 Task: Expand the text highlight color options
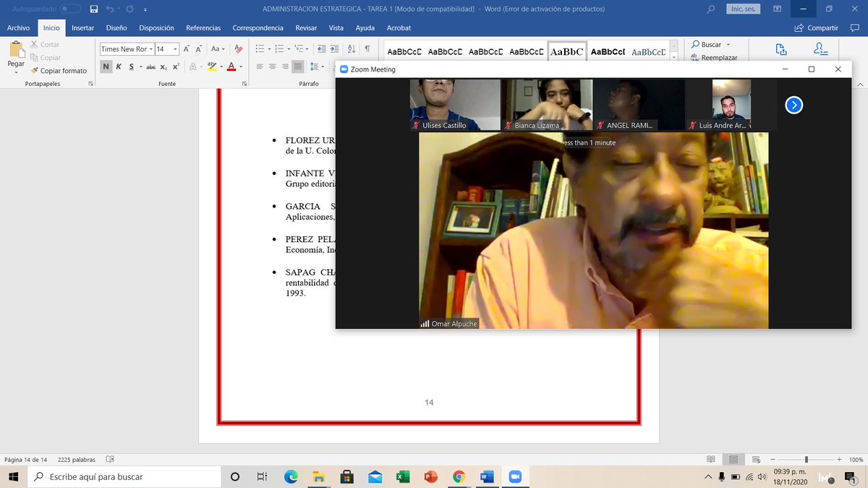(221, 67)
